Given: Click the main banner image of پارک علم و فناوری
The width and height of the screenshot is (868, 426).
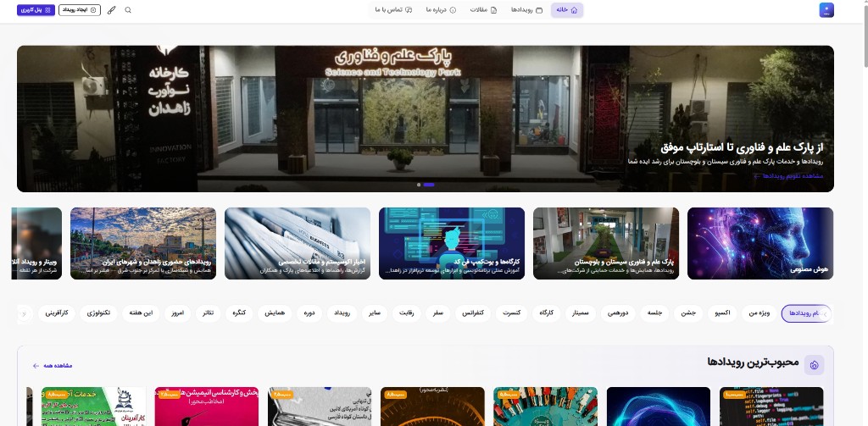Looking at the screenshot, I should click(x=426, y=119).
